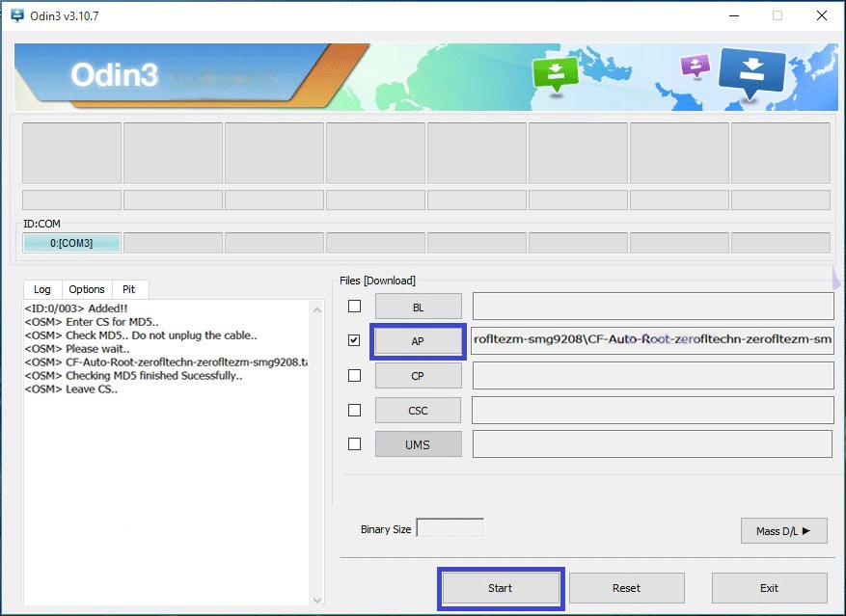Image resolution: width=846 pixels, height=616 pixels.
Task: Click the BL file button
Action: (418, 307)
